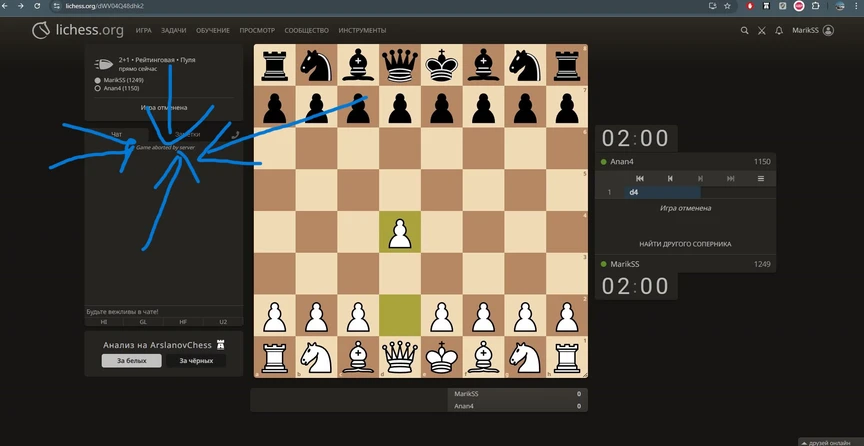
Task: Jump to first move in move list
Action: click(x=639, y=178)
